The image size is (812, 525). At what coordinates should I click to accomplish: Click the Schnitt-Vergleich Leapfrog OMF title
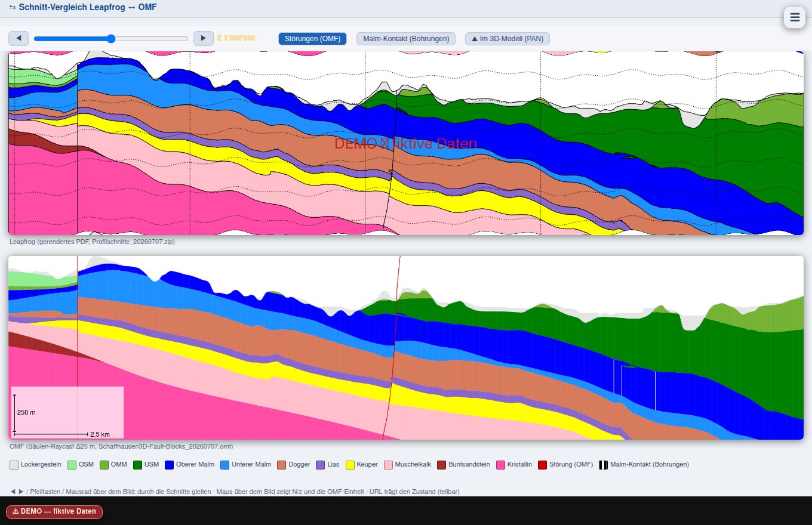point(84,8)
